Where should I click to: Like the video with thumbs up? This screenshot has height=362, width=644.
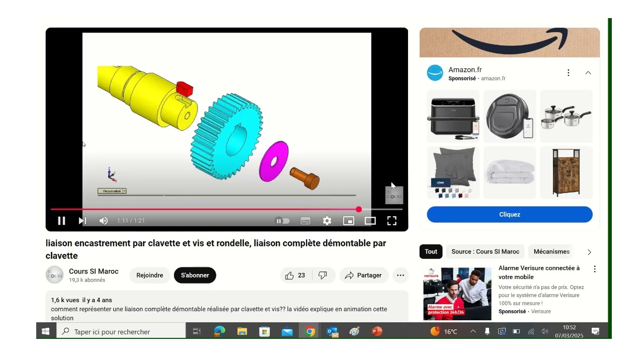point(296,275)
